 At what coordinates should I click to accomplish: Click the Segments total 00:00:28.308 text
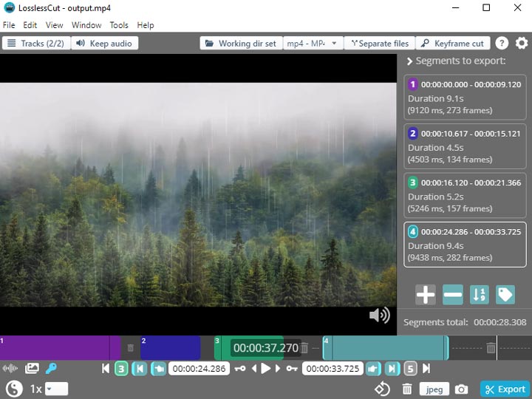[x=465, y=322]
